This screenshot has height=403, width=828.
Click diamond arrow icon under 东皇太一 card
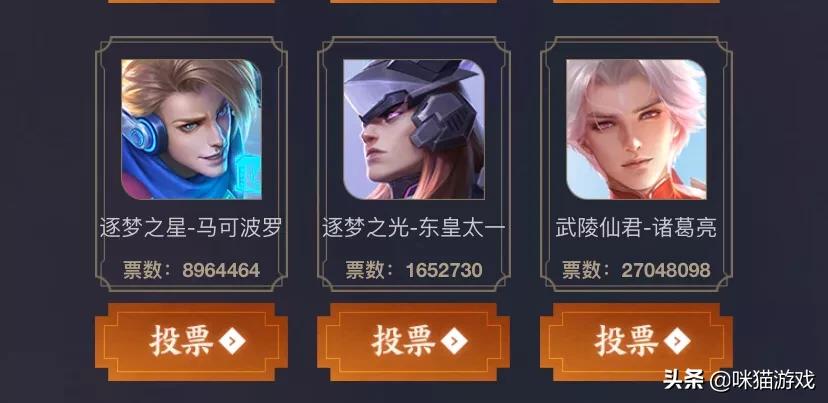point(455,342)
